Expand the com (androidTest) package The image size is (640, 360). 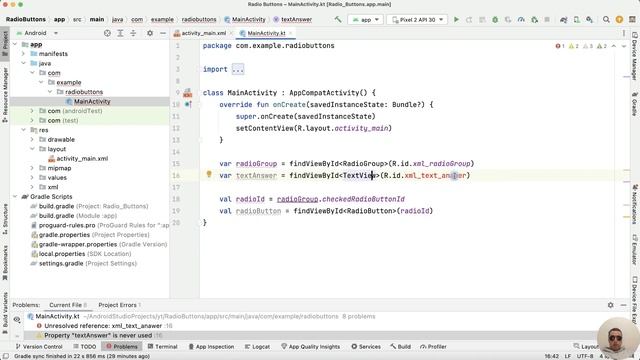32,111
